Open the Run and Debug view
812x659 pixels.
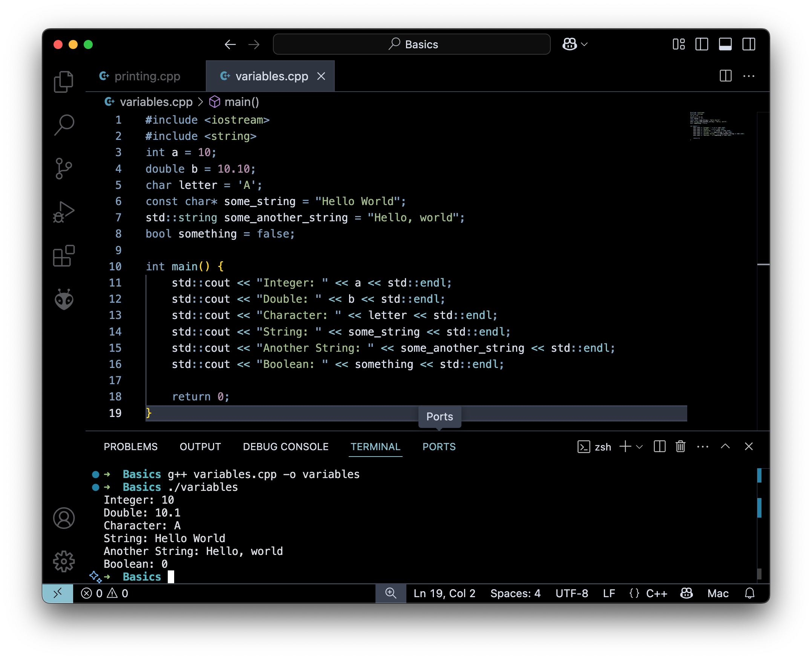[64, 212]
